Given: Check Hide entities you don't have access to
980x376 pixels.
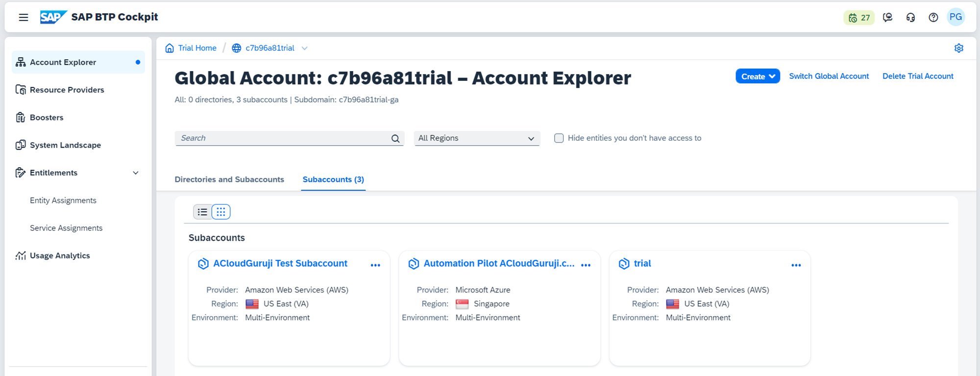Looking at the screenshot, I should point(559,138).
